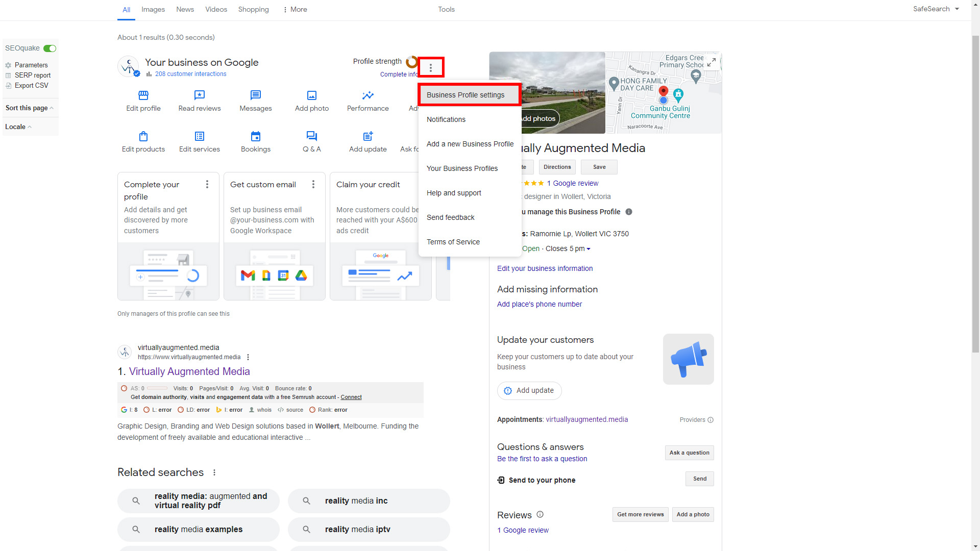Click the page vertical scrollbar
This screenshot has width=980, height=551.
(975, 194)
